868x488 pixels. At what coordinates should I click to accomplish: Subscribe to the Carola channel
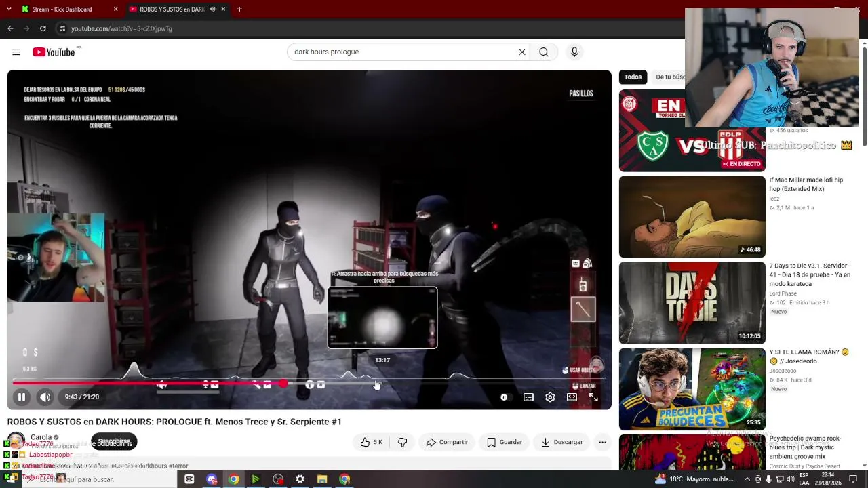(x=114, y=442)
